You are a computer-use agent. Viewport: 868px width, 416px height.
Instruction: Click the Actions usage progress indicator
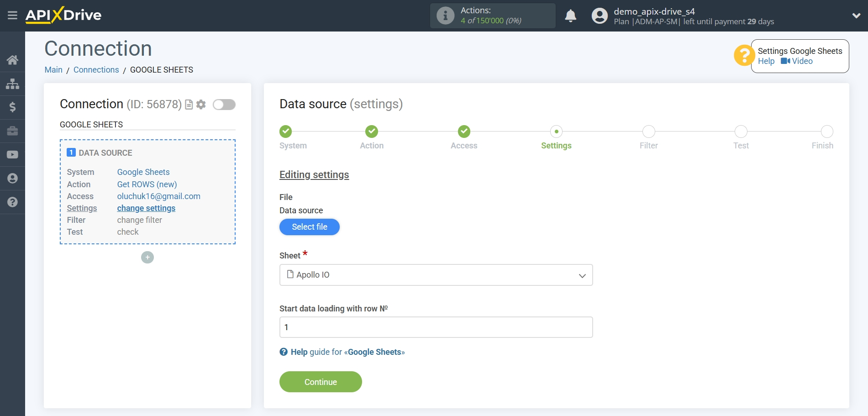pyautogui.click(x=493, y=15)
